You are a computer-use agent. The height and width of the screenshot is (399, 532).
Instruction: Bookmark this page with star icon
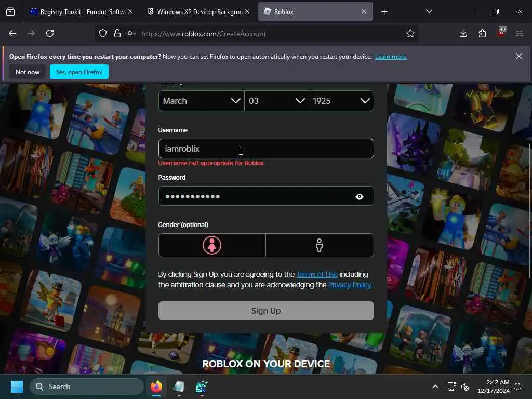click(410, 34)
